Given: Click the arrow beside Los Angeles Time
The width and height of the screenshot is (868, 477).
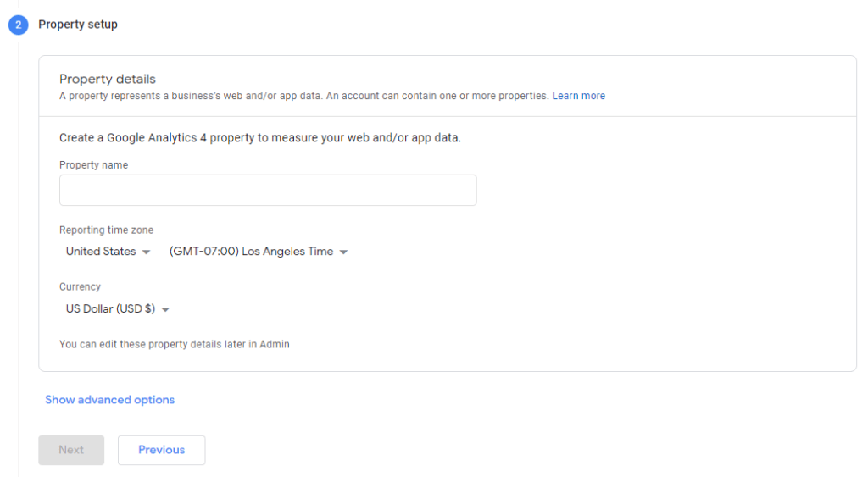Looking at the screenshot, I should pyautogui.click(x=344, y=252).
